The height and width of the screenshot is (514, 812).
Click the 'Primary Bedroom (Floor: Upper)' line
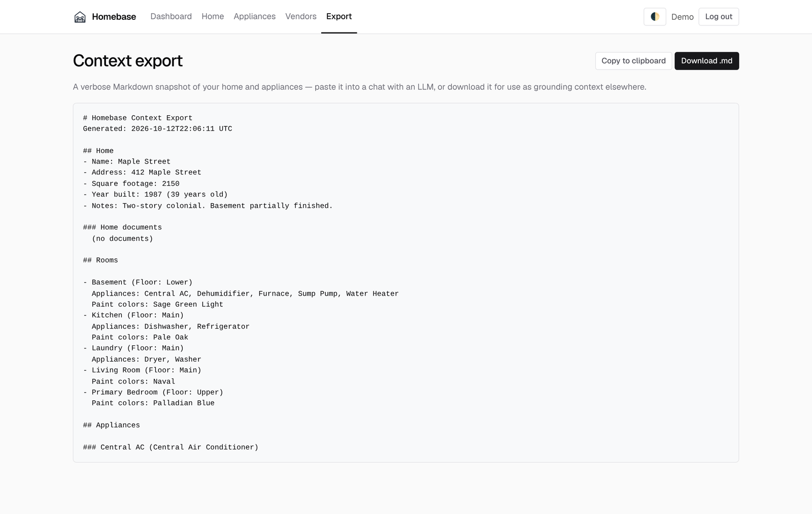tap(153, 392)
